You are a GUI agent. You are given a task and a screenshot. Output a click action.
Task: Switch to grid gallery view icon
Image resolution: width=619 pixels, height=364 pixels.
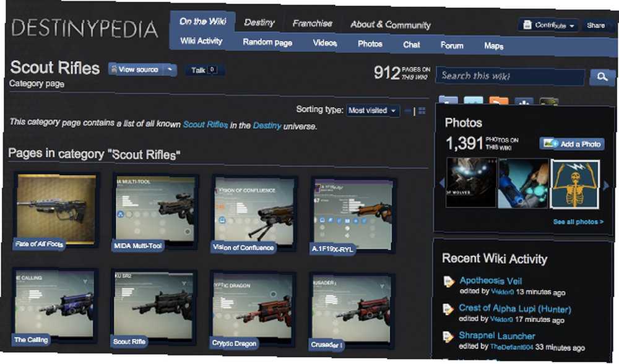point(422,111)
